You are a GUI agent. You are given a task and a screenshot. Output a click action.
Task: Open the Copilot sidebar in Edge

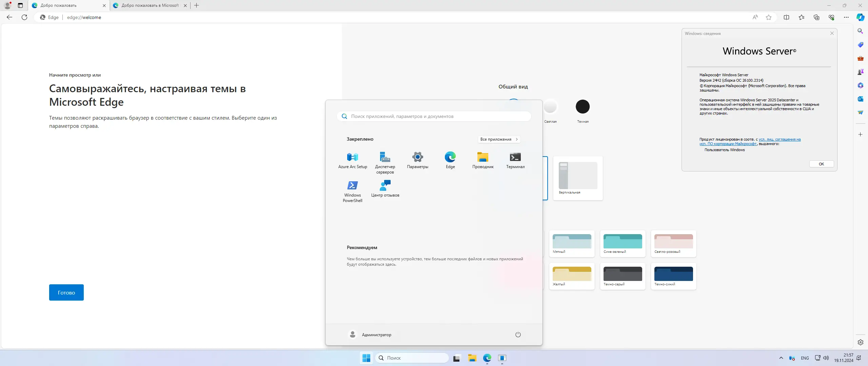(x=860, y=17)
